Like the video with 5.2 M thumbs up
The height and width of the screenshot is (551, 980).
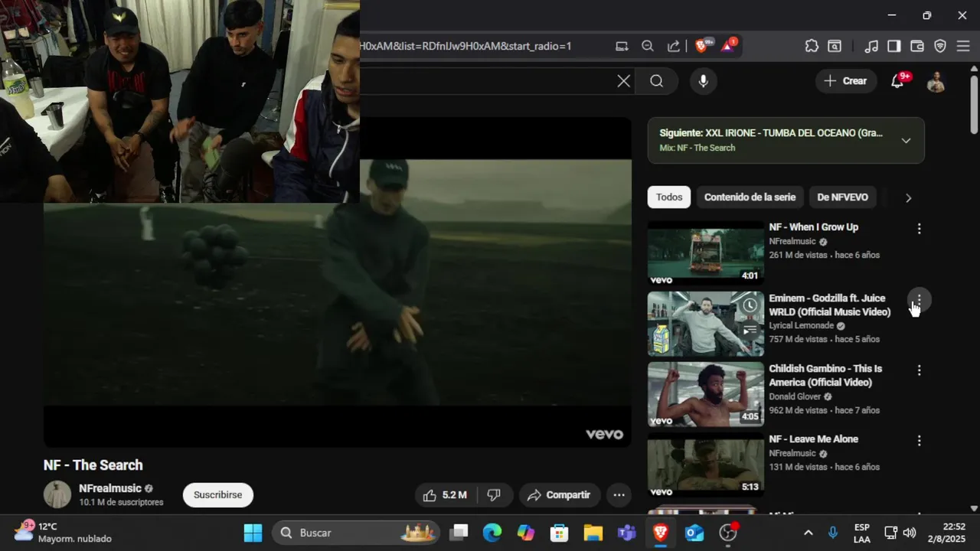(445, 495)
